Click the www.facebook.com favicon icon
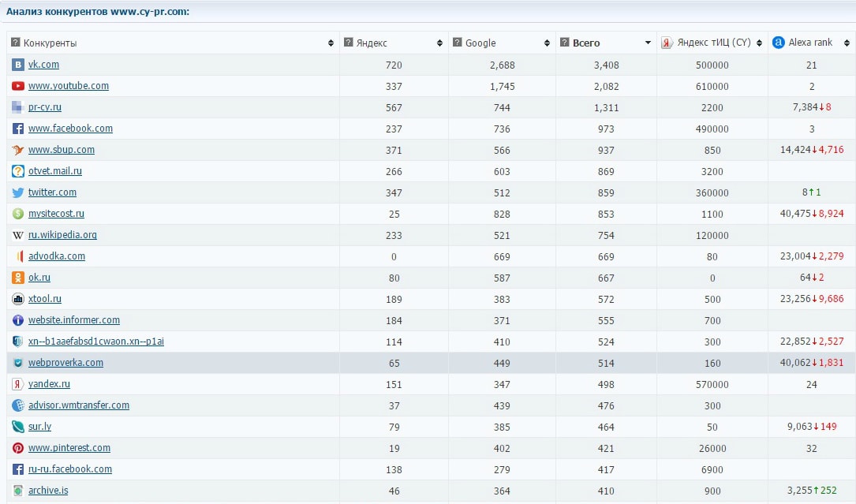The height and width of the screenshot is (504, 856). (x=18, y=129)
